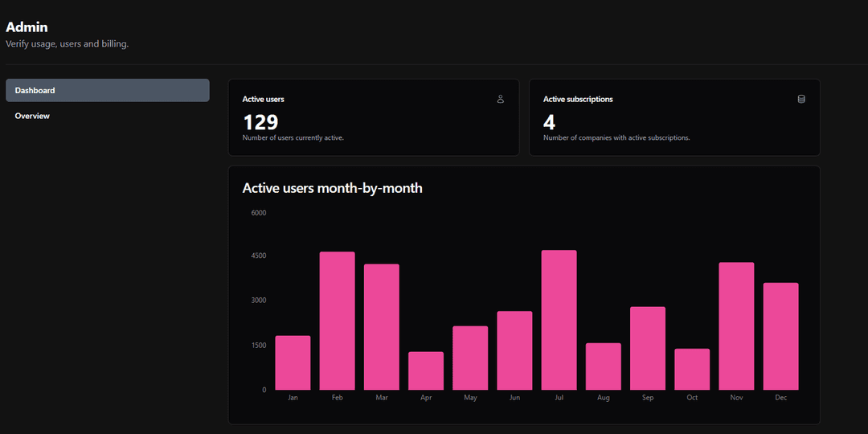This screenshot has height=434, width=868.
Task: Select the December bar in the chart
Action: [780, 336]
